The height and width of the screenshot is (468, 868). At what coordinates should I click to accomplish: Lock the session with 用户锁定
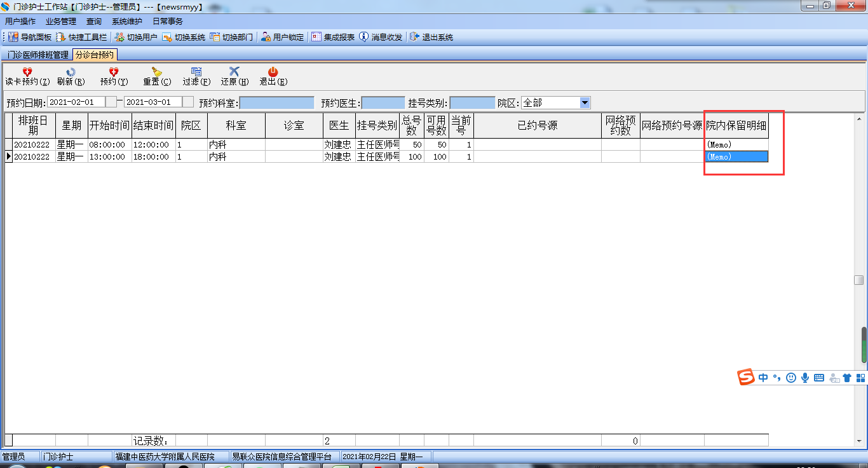pos(282,38)
